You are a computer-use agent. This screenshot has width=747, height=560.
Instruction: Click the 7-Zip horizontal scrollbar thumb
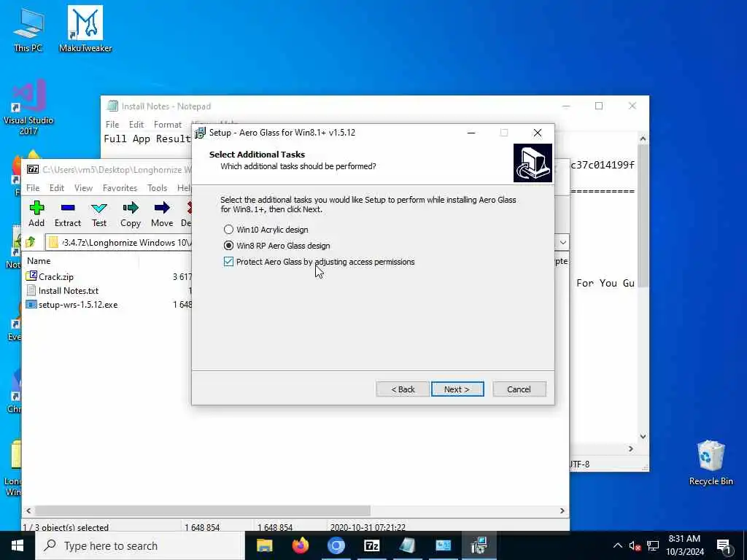click(203, 510)
